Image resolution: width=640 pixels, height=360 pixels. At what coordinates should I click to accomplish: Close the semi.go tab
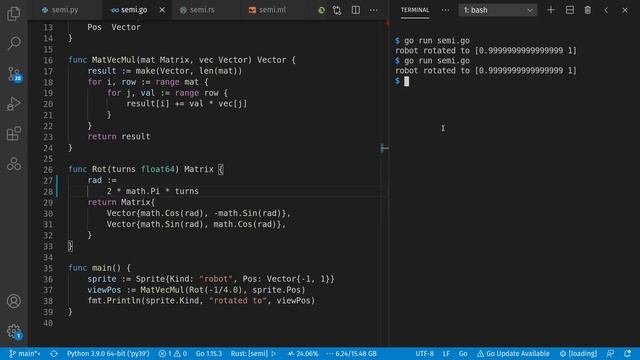(162, 10)
